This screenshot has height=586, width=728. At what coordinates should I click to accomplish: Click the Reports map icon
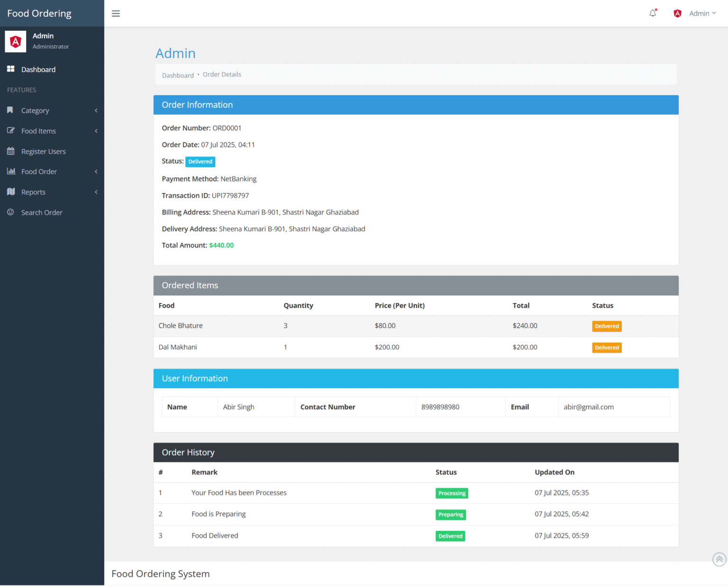point(11,192)
